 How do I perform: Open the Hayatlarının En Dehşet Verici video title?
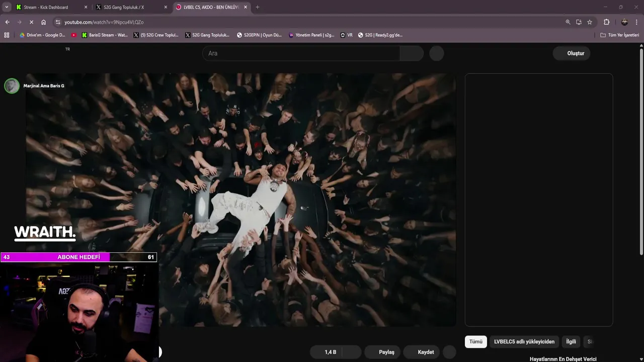coord(563,359)
